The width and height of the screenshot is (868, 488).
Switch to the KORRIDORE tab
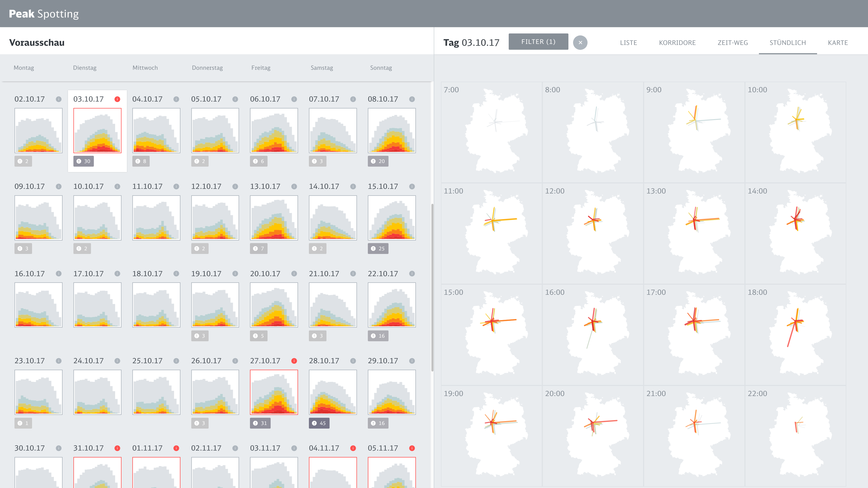click(x=677, y=43)
